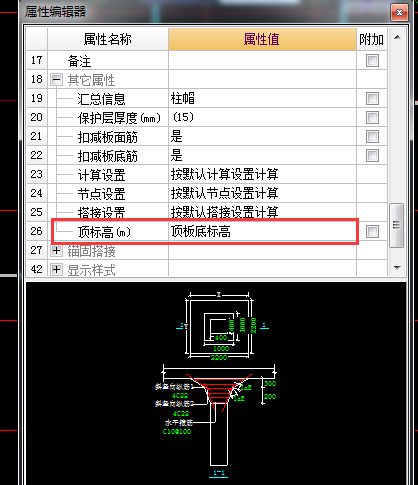Select the 节点设置 property name

click(101, 194)
